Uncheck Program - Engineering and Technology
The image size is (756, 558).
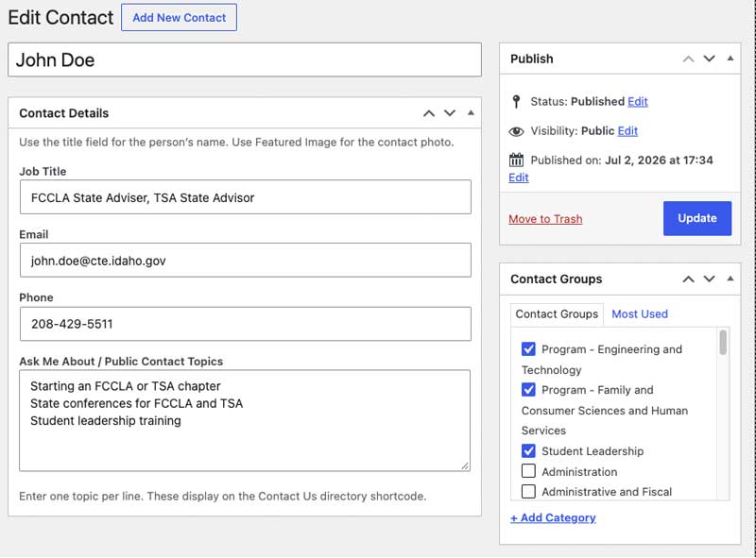(528, 349)
